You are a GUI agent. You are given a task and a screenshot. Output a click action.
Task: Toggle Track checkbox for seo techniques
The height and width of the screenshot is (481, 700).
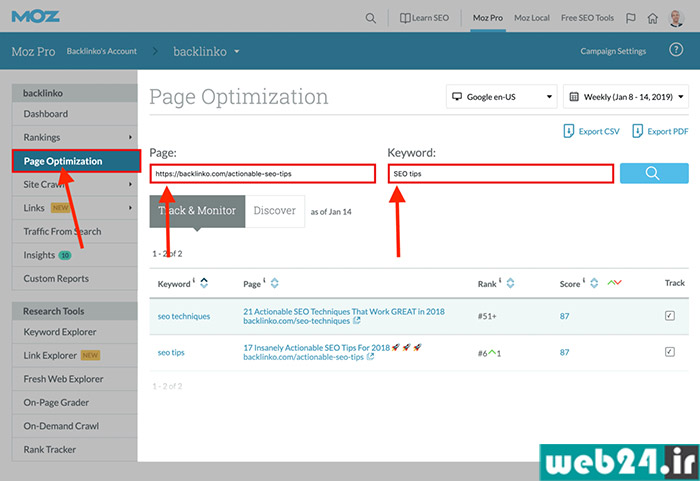coord(670,316)
